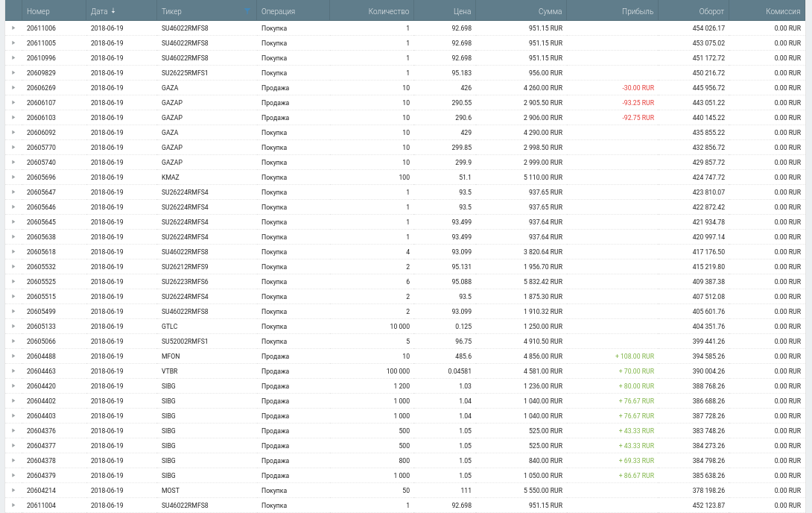Click order number 20611004
Image resolution: width=812 pixels, height=513 pixels.
point(42,506)
